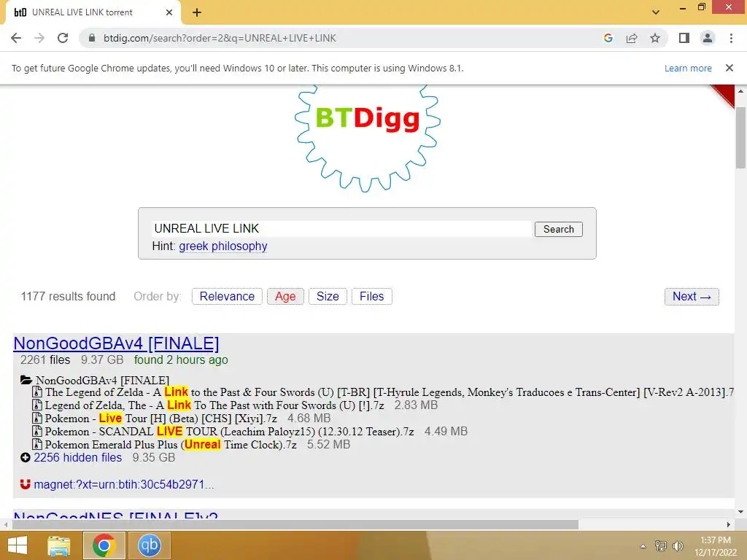Image resolution: width=747 pixels, height=560 pixels.
Task: Click the Search button
Action: [558, 229]
